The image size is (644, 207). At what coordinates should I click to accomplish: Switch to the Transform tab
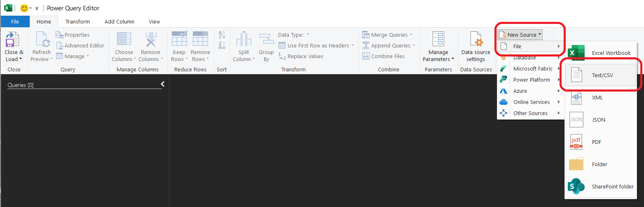pos(77,22)
